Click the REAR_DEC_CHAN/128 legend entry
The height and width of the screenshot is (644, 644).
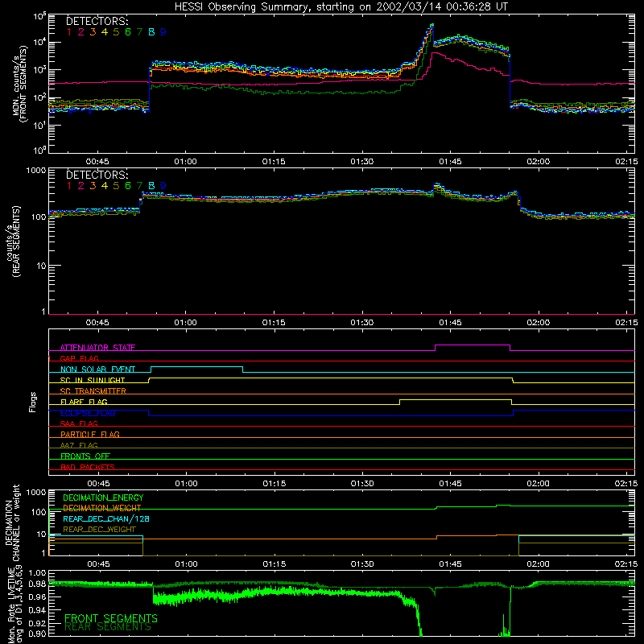(106, 518)
